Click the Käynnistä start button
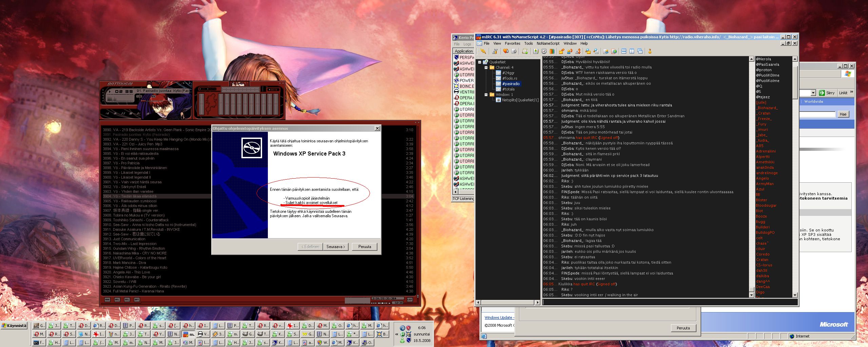 [14, 326]
